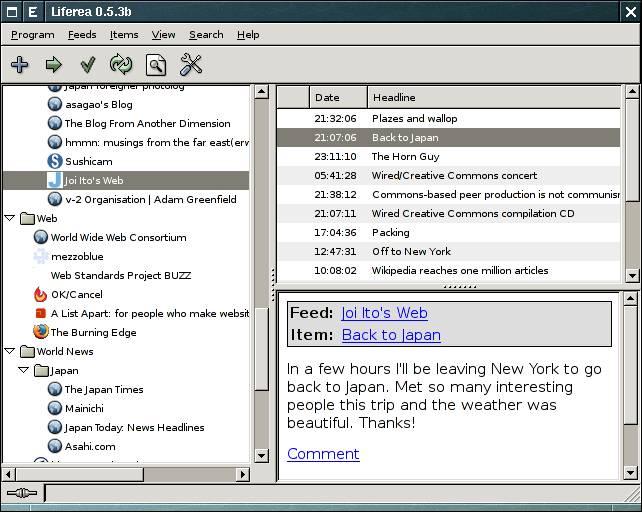Click the Sushicam S feed icon

(x=55, y=161)
